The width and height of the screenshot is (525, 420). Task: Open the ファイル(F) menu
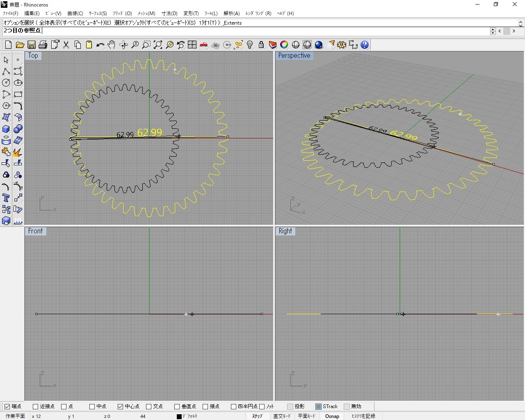pos(11,14)
